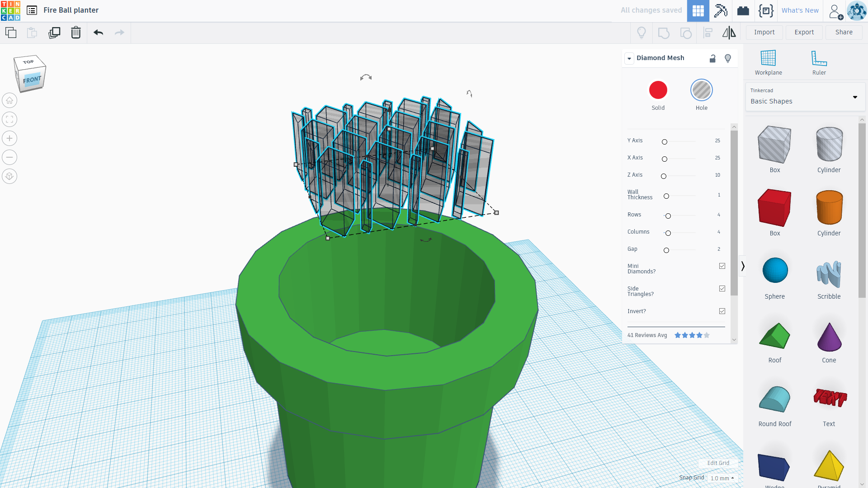Invite people with add-user icon

pos(835,11)
